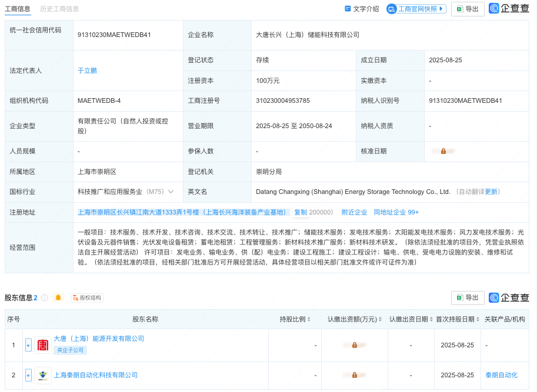Open 秦朗自动化 related product link
Image resolution: width=537 pixels, height=392 pixels.
[501, 375]
